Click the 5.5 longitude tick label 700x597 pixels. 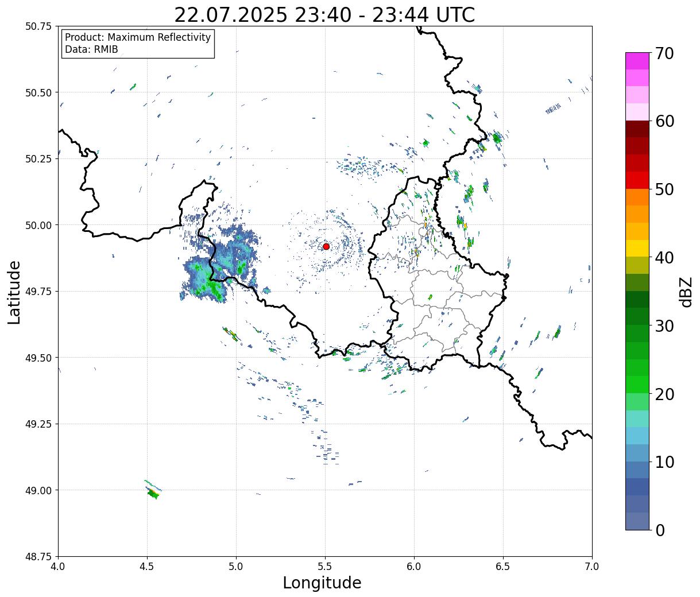click(x=325, y=567)
